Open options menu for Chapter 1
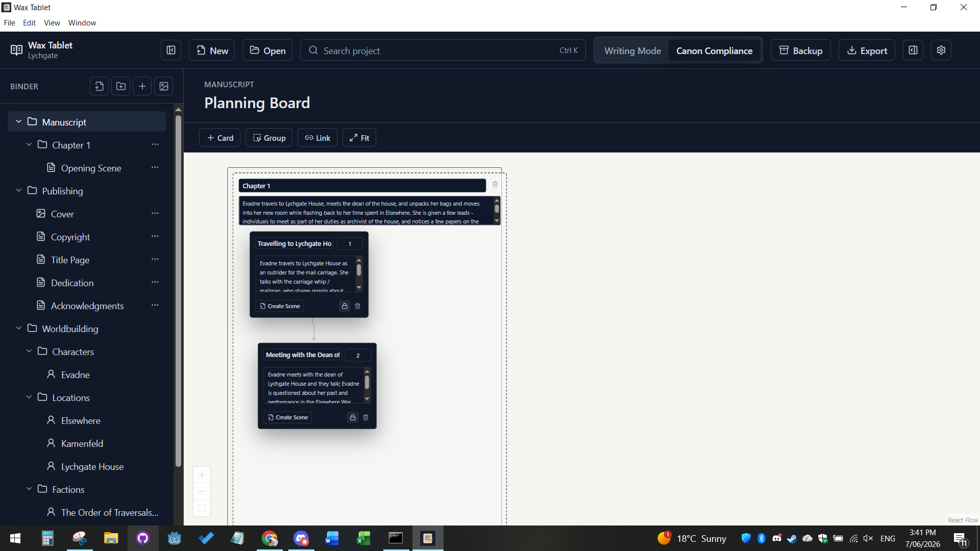 155,145
